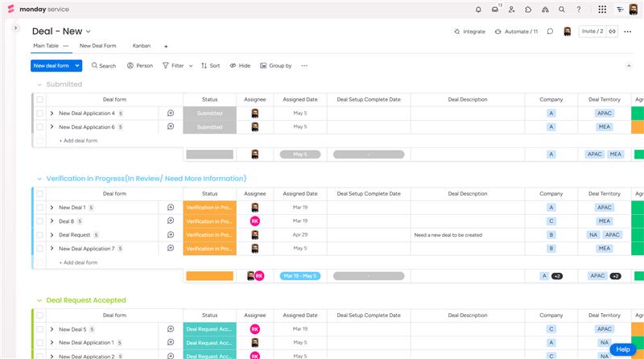644x359 pixels.
Task: Select all items in Submitted group
Action: (39, 99)
